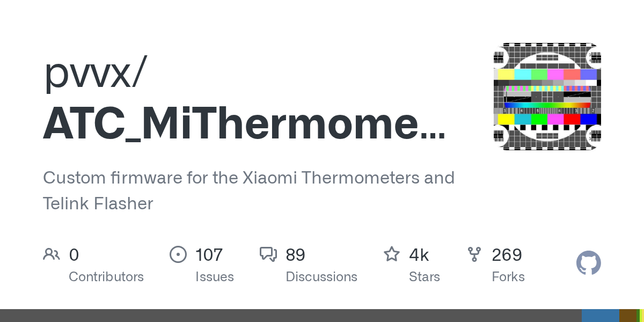Click the Stars star icon
The width and height of the screenshot is (644, 322).
391,254
